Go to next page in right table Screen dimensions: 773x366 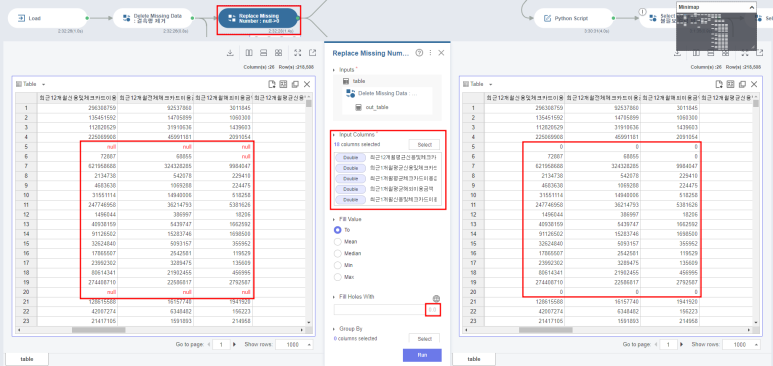click(681, 345)
